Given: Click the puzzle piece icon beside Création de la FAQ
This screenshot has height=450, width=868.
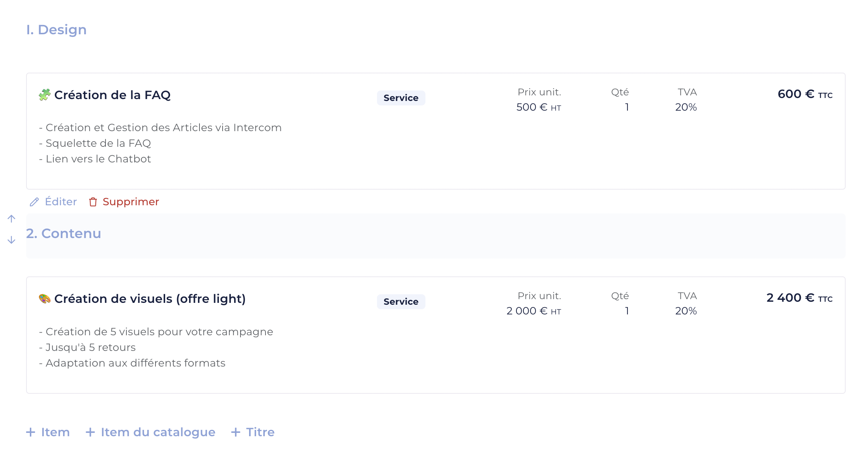Looking at the screenshot, I should tap(45, 95).
